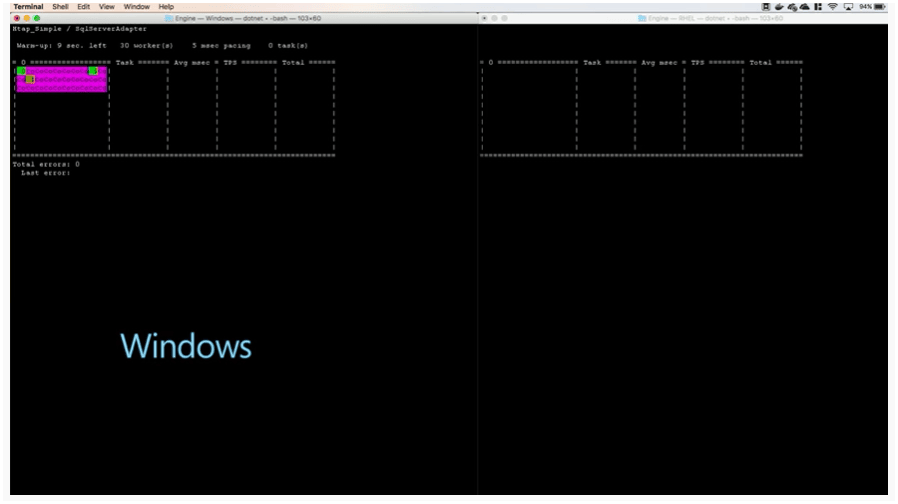Open the Shell menu

pos(60,7)
